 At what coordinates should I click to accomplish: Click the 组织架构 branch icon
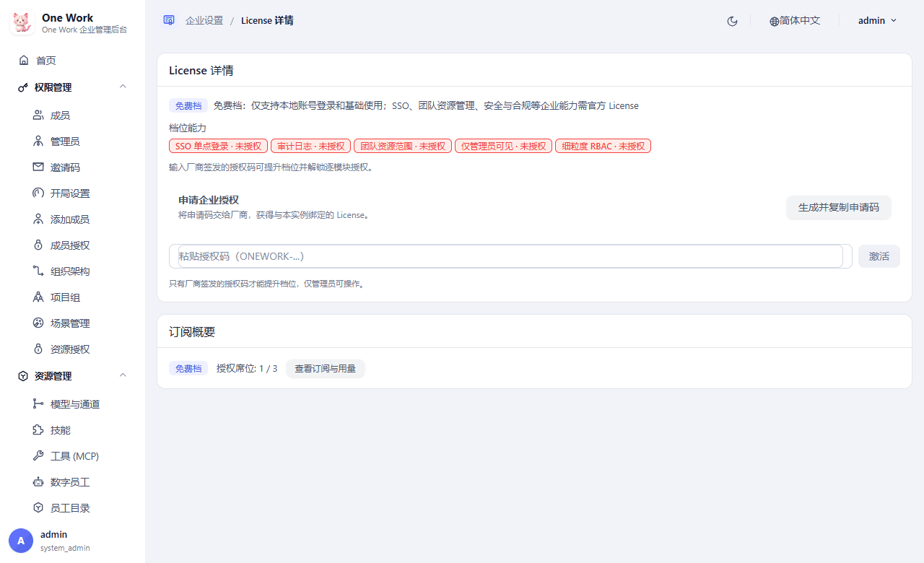click(38, 271)
